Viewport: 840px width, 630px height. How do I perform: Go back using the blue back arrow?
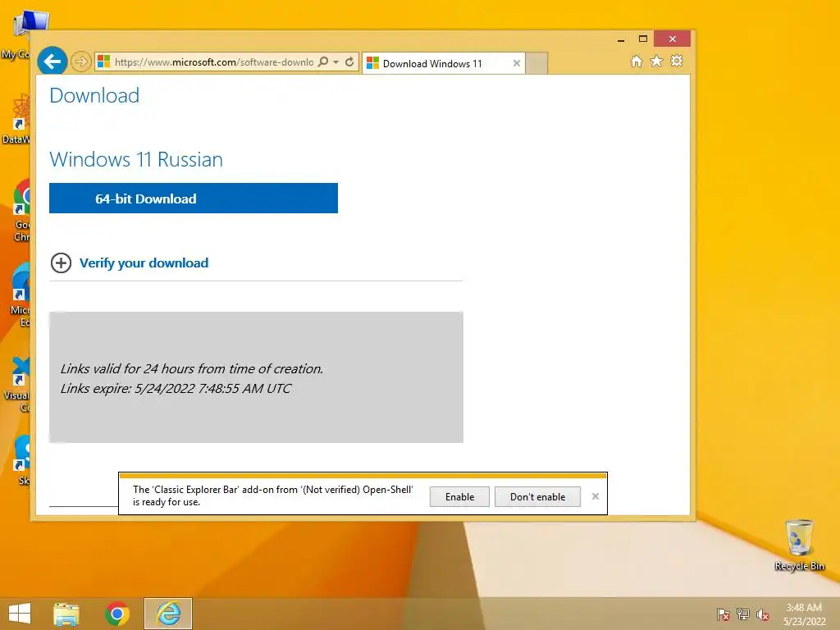pos(52,62)
